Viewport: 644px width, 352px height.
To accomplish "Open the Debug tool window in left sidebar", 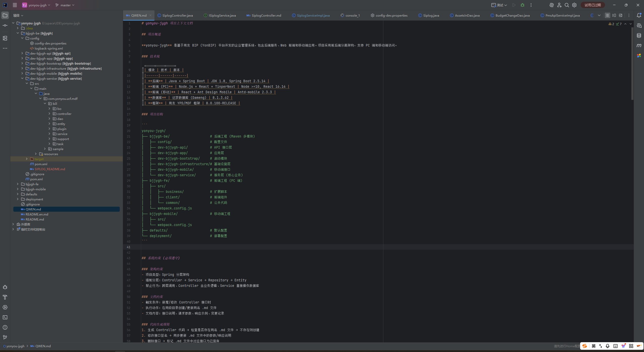I will [x=5, y=287].
